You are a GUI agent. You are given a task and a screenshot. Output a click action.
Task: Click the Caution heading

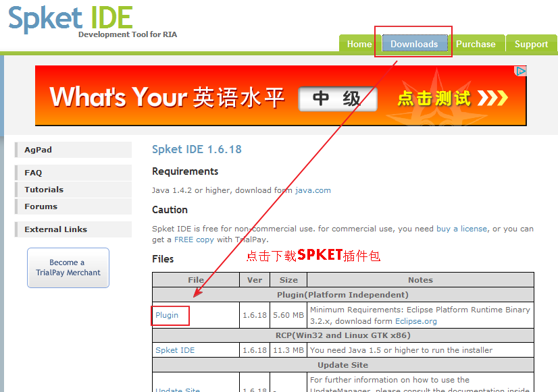(170, 210)
